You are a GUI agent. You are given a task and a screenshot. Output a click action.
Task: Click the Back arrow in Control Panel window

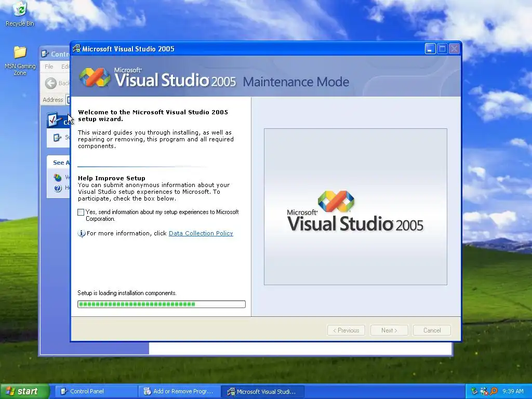click(x=51, y=83)
